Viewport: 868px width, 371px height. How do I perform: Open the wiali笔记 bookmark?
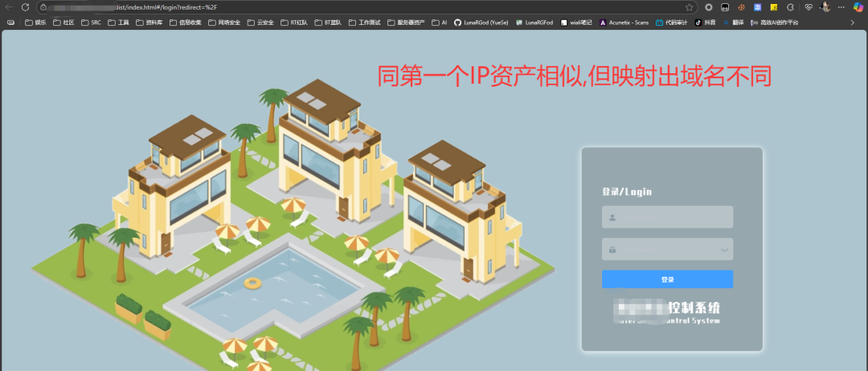pyautogui.click(x=576, y=23)
